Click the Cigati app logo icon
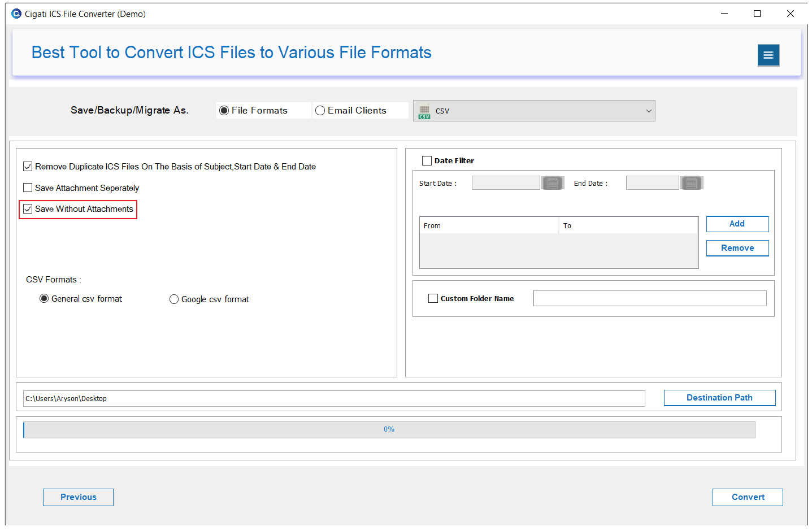The image size is (812, 531). tap(16, 14)
